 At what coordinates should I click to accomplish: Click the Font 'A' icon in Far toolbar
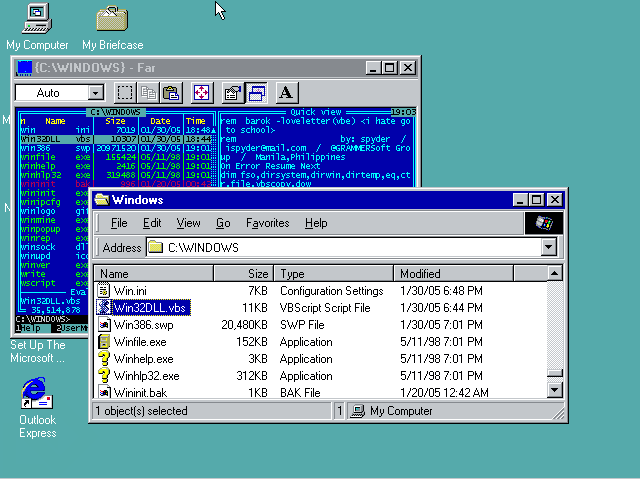tap(287, 93)
